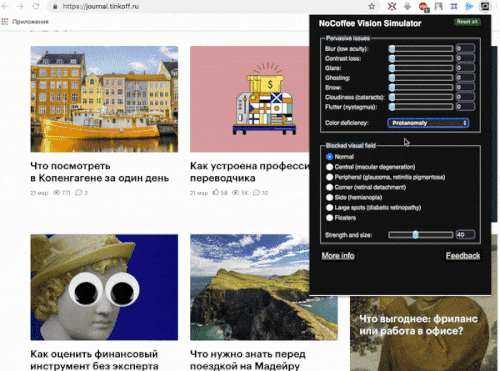Click the NoCoffee extension icon in the toolbar
The height and width of the screenshot is (371, 500).
click(485, 6)
